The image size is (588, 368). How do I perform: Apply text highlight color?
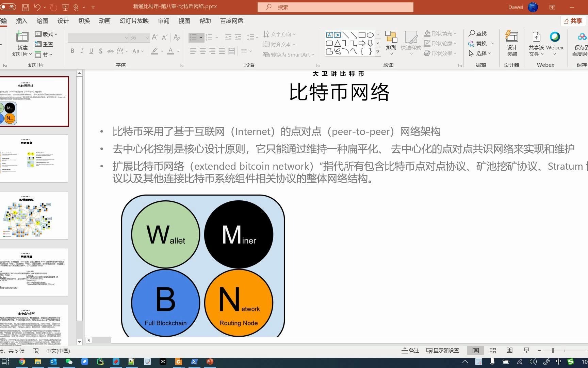(154, 51)
